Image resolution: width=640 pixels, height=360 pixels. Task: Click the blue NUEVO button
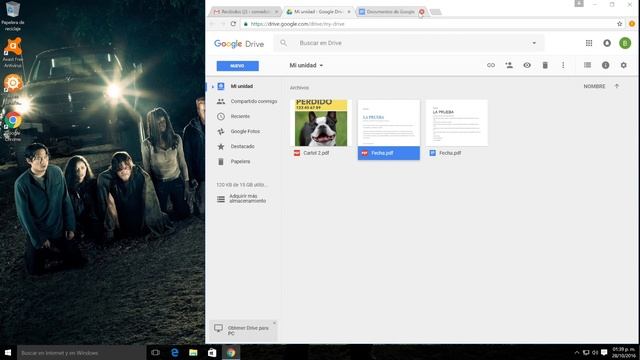click(238, 66)
